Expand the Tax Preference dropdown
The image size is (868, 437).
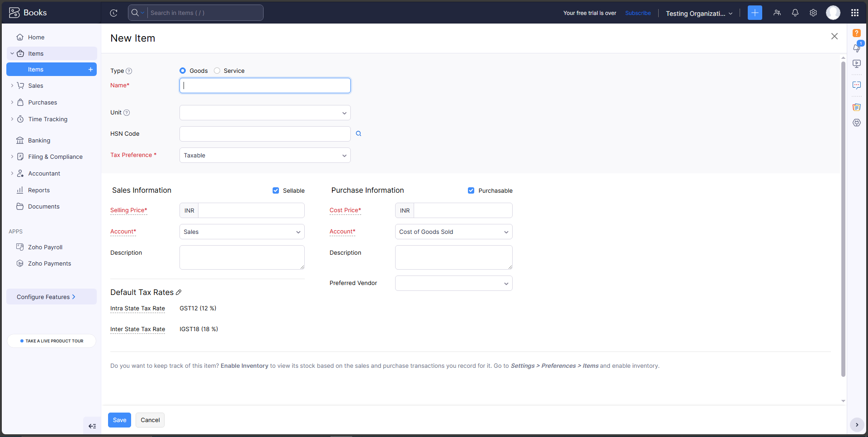[265, 155]
